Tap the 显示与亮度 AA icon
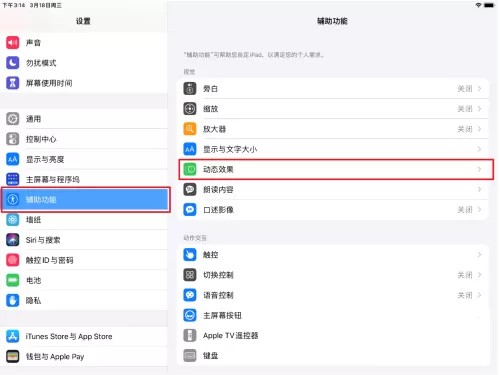500x375 pixels. tap(13, 159)
